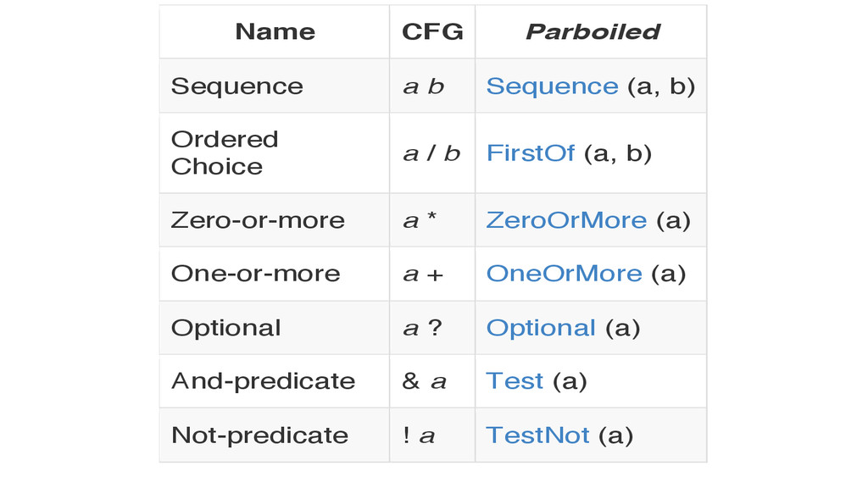Open the Sequence link
868x488 pixels.
coord(552,86)
